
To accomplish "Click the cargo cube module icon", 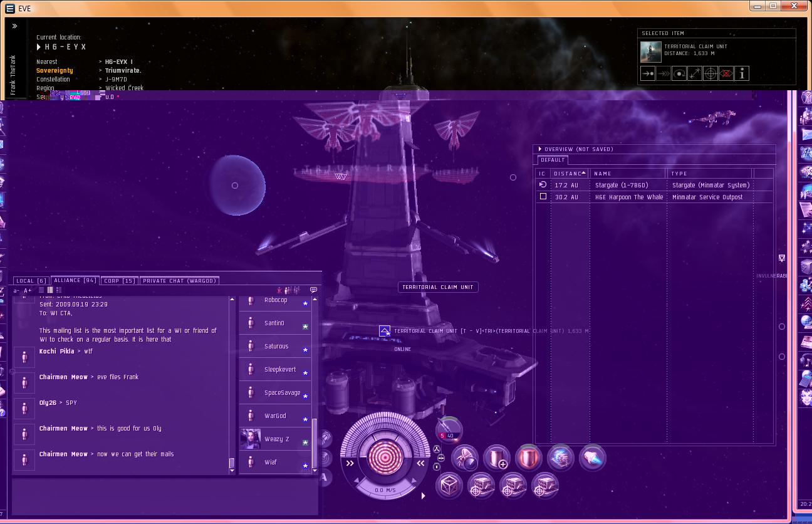I will 449,486.
